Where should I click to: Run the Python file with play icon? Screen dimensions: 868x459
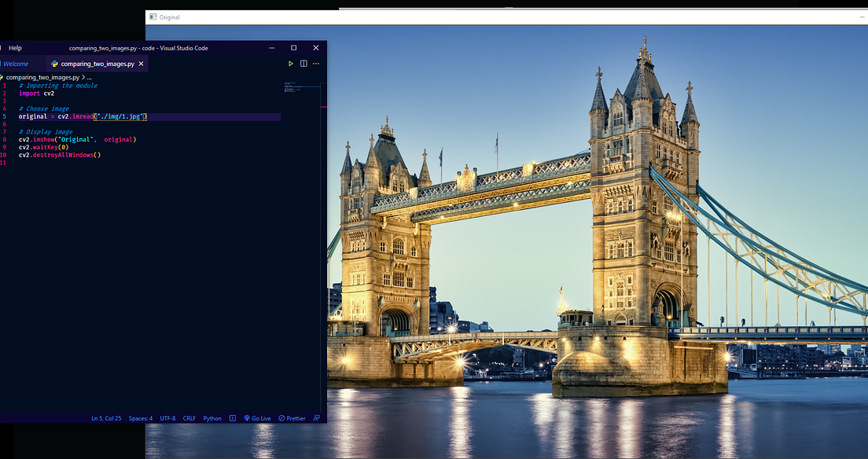[291, 64]
